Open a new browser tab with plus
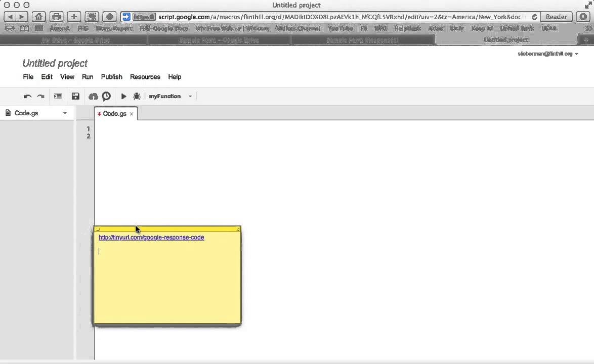 (x=586, y=40)
